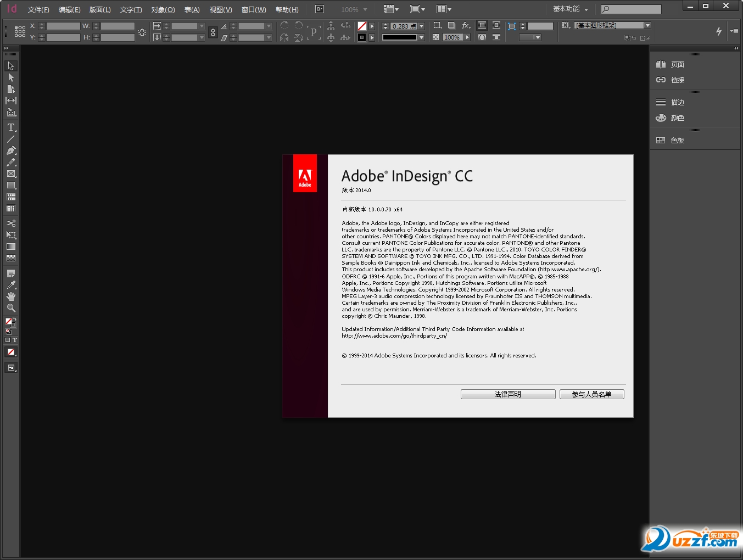Choose the Hand tool

(11, 296)
